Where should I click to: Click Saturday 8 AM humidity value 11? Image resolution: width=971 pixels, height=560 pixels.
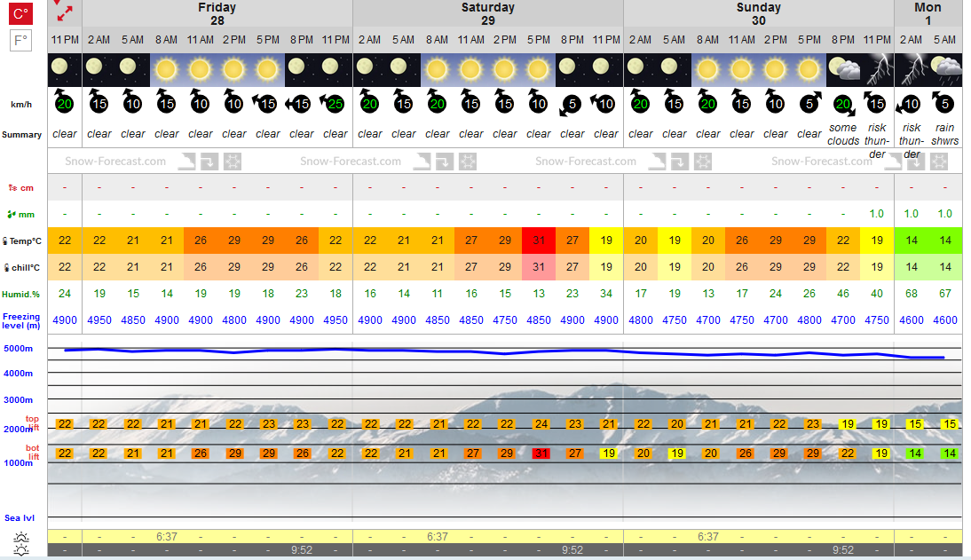[438, 294]
